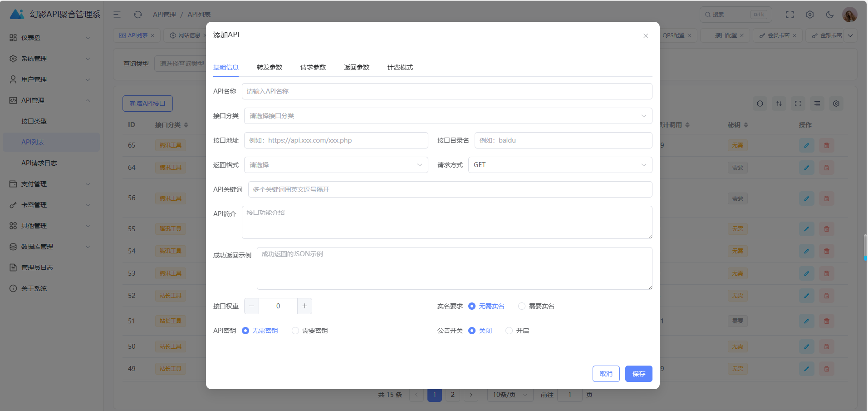The width and height of the screenshot is (868, 411).
Task: Delete row 64 with the trash icon
Action: [x=827, y=168]
